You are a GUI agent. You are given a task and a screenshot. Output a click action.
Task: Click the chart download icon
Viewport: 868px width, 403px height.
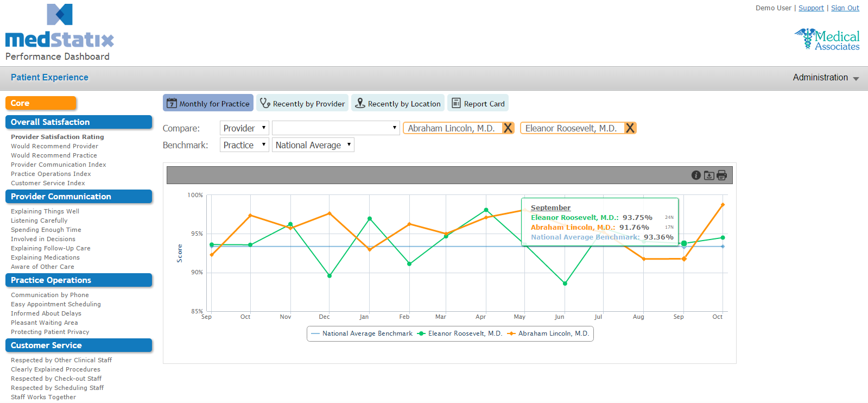709,175
